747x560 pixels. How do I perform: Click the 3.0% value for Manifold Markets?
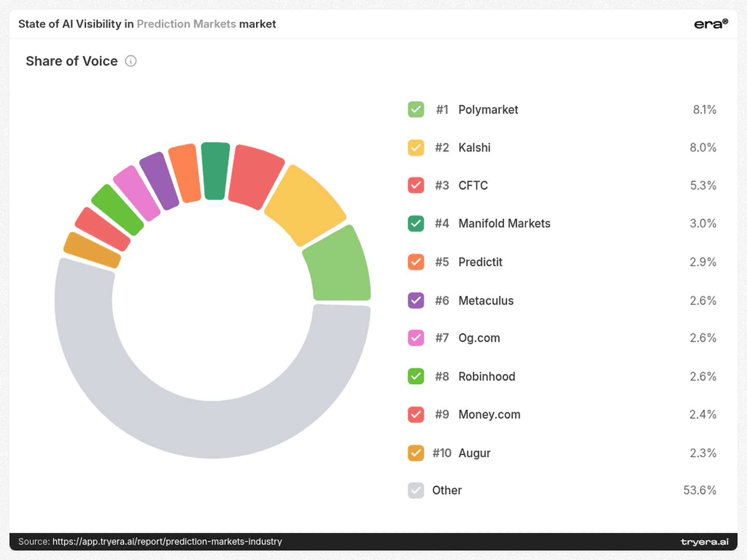click(703, 223)
